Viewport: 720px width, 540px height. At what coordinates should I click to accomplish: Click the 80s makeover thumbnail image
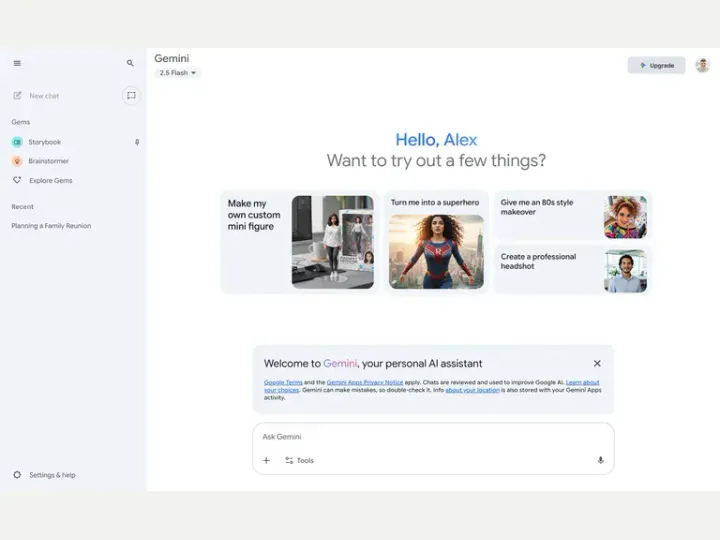(x=625, y=217)
